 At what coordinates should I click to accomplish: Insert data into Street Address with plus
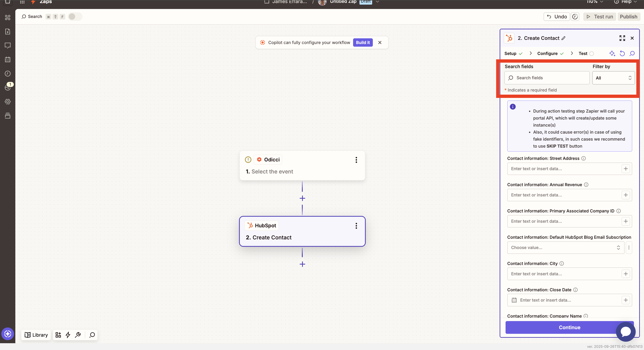coord(626,169)
